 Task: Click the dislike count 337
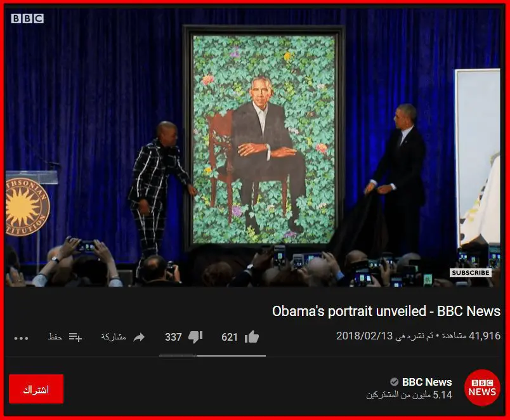click(x=173, y=337)
